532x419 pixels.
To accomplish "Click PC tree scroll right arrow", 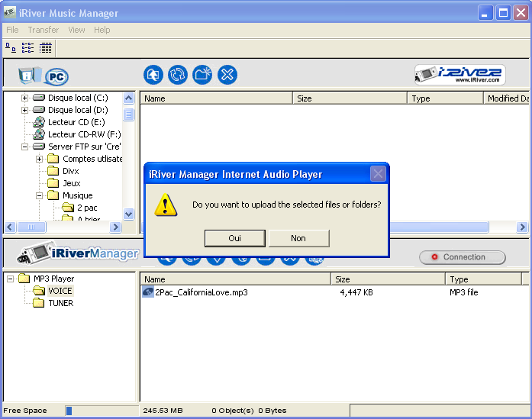I will (116, 227).
